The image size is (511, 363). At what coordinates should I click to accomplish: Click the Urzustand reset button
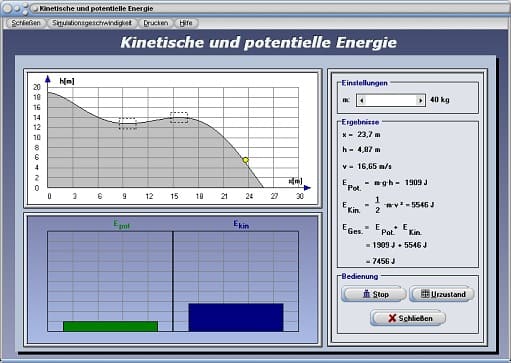point(442,294)
